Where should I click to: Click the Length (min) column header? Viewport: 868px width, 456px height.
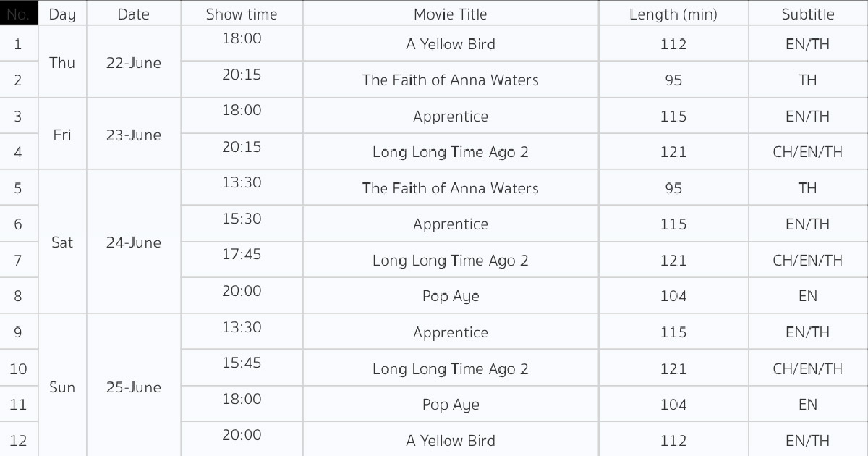[673, 14]
